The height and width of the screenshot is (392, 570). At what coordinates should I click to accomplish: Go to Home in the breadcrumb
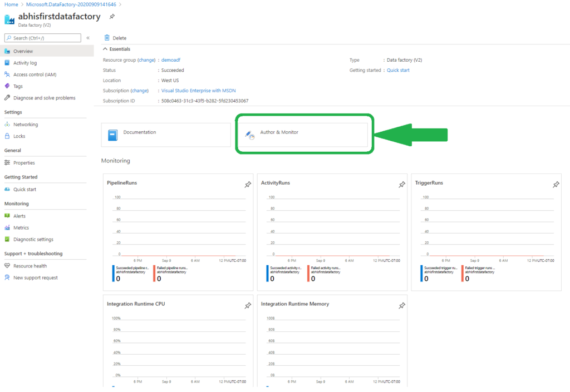point(11,4)
